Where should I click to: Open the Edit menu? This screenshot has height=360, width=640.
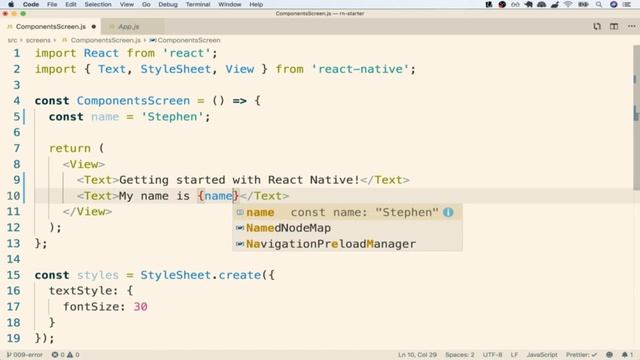[x=71, y=4]
